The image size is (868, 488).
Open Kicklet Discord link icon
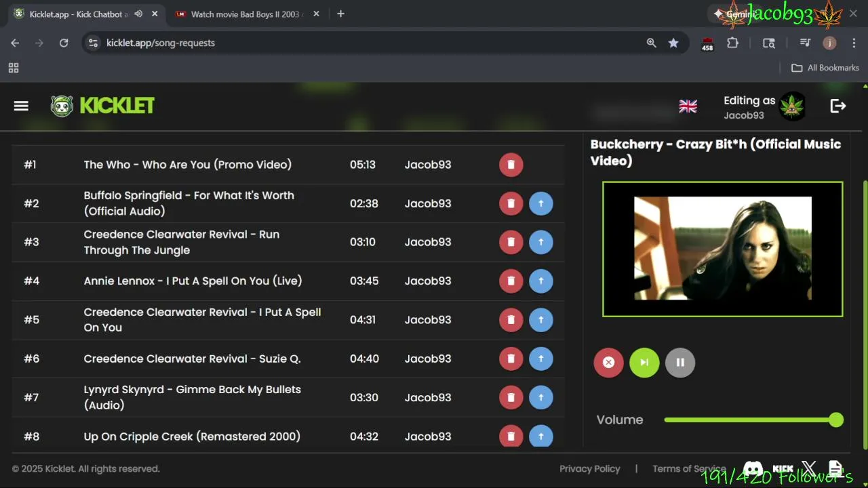[x=753, y=468]
